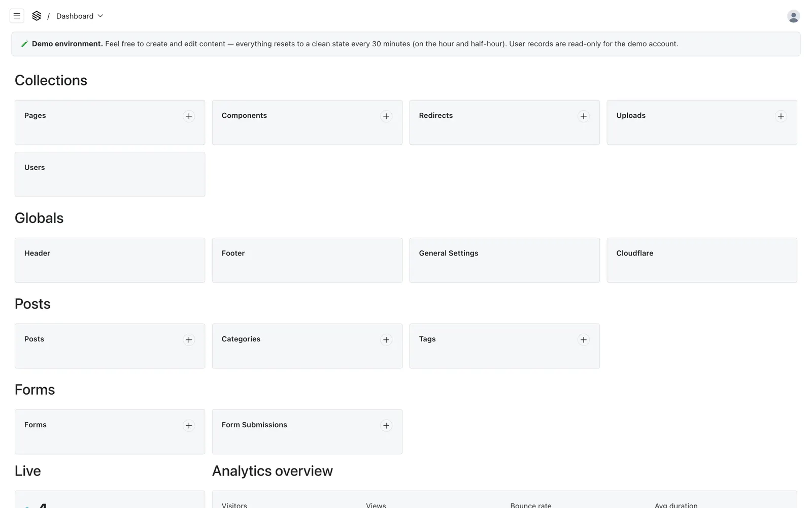Expand the Dashboard breadcrumb dropdown

click(x=80, y=16)
